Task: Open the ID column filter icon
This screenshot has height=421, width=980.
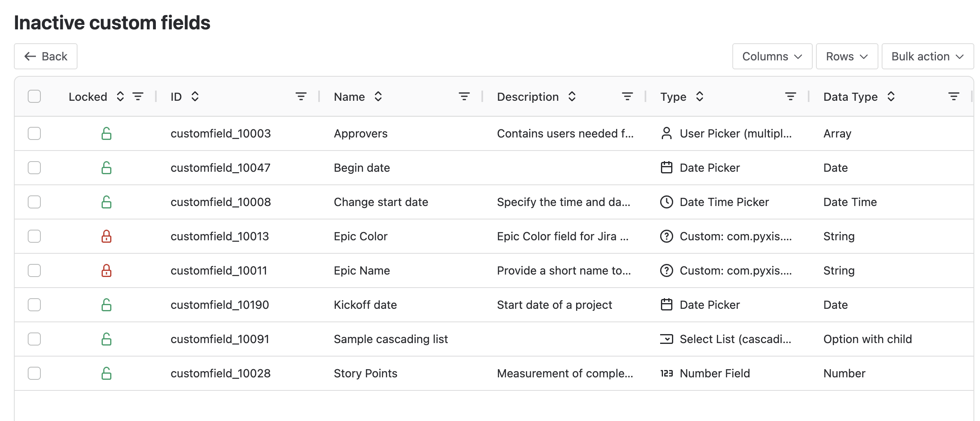Action: click(301, 97)
